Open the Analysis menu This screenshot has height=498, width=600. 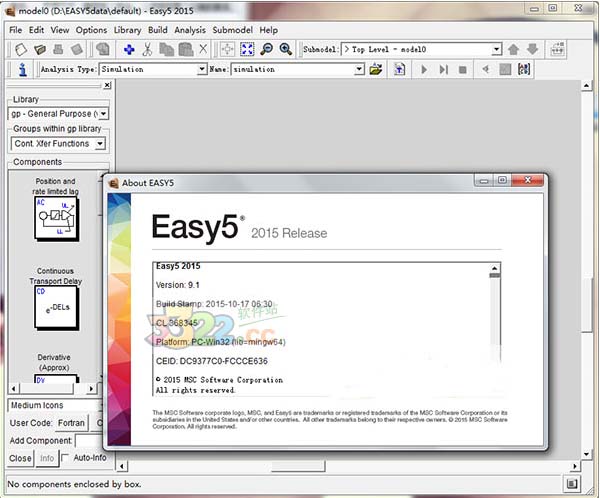[x=190, y=30]
